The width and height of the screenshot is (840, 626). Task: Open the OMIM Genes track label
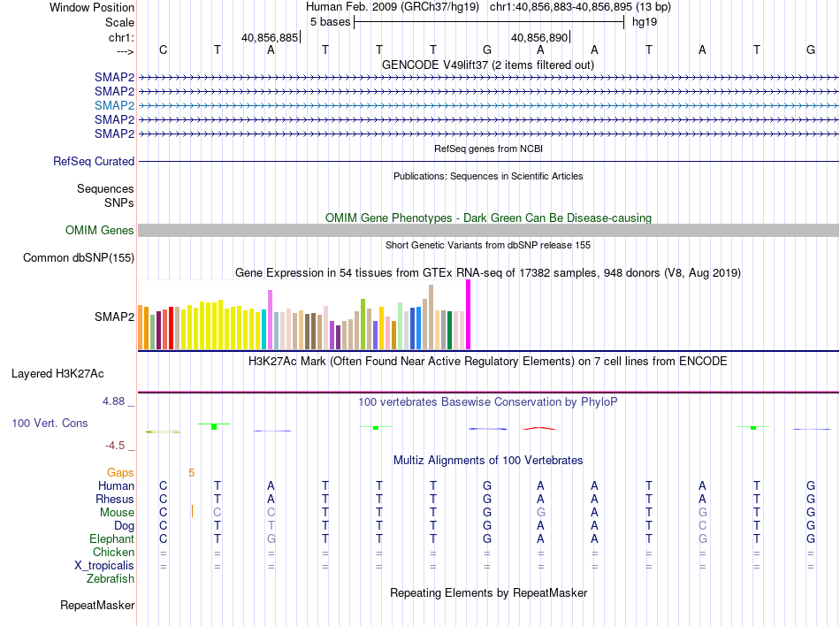click(x=99, y=230)
